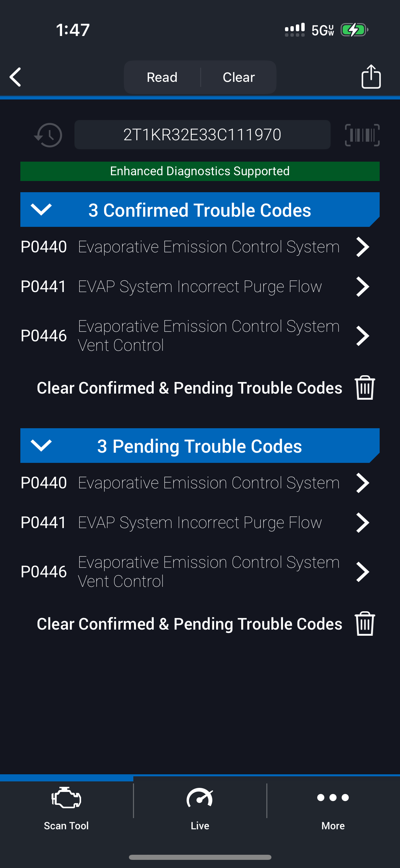The image size is (400, 868).
Task: Select the Read segment button
Action: pos(162,77)
